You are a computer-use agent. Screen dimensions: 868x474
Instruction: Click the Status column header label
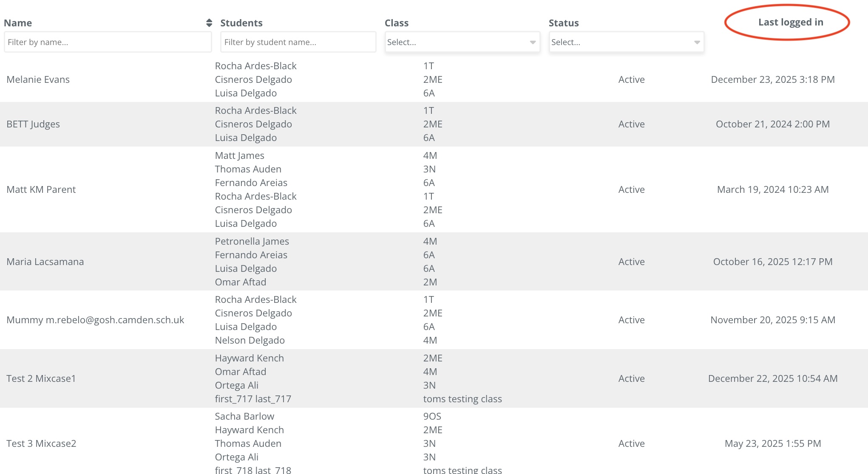point(563,23)
